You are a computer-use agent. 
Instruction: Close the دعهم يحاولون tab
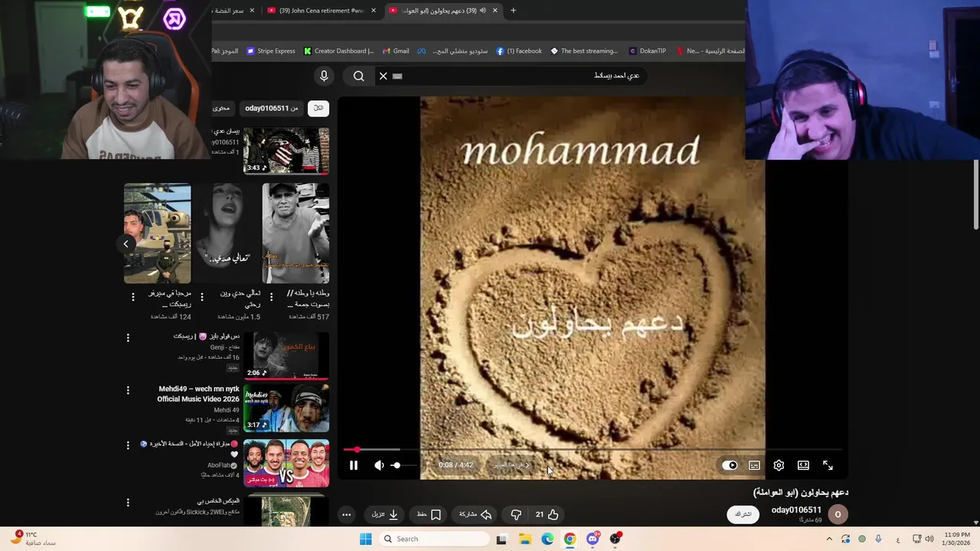pos(495,11)
